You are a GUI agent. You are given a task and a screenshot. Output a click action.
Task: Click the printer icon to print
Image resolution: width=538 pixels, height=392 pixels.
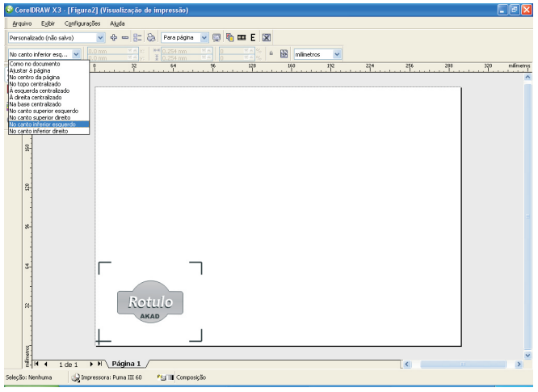pyautogui.click(x=149, y=38)
